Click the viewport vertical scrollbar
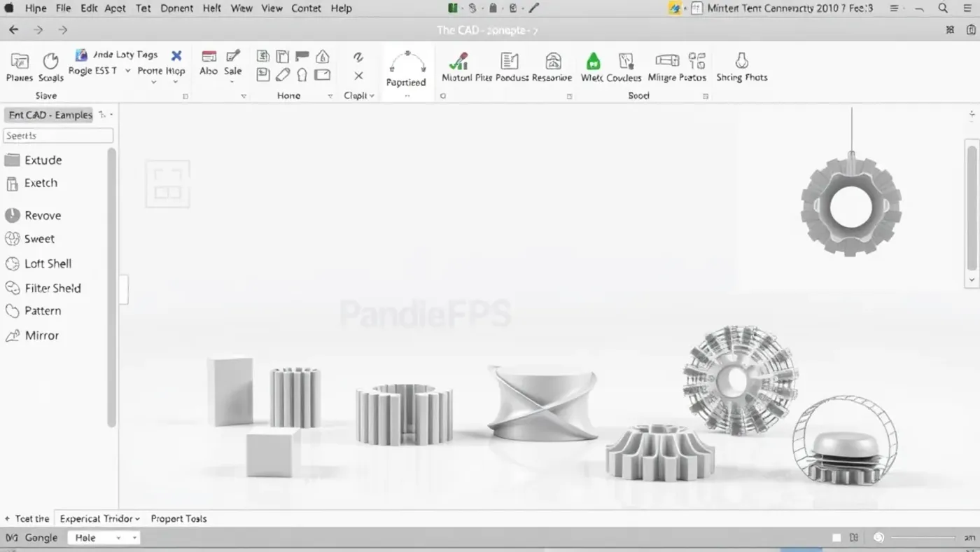This screenshot has height=552, width=980. (972, 207)
